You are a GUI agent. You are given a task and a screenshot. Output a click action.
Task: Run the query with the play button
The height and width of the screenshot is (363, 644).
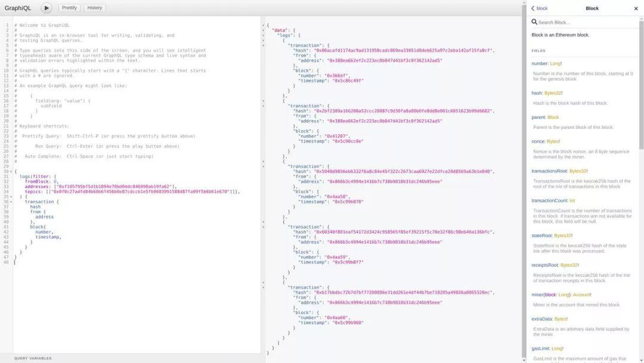(x=47, y=8)
